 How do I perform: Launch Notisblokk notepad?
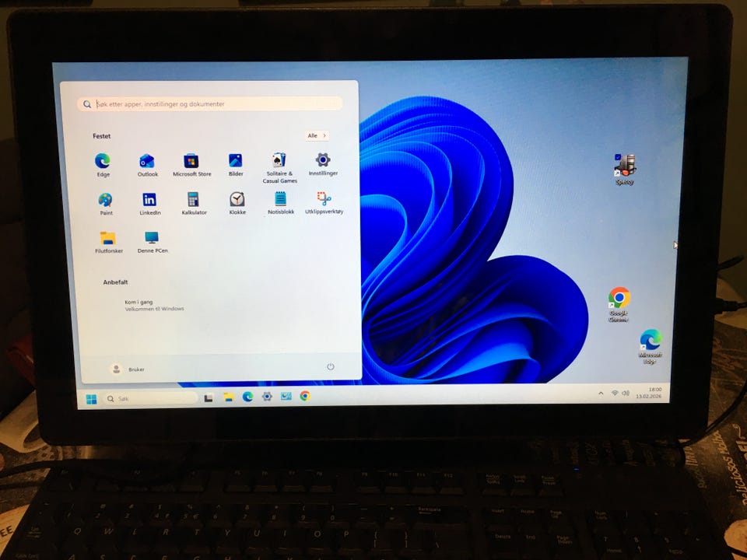point(281,203)
